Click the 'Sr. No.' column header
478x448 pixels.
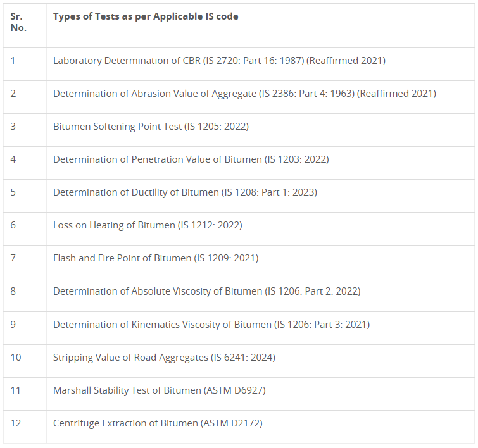18,22
